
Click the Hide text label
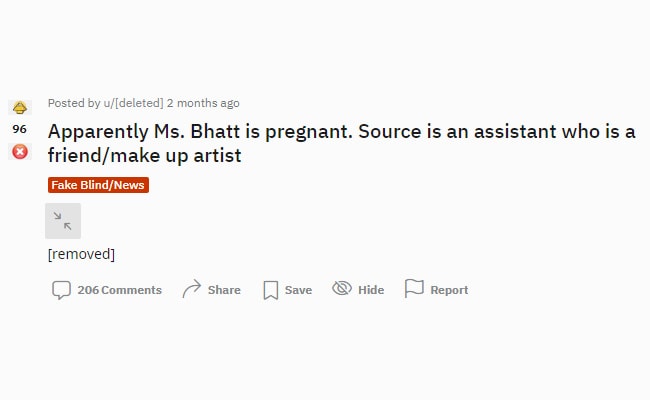[x=371, y=290]
